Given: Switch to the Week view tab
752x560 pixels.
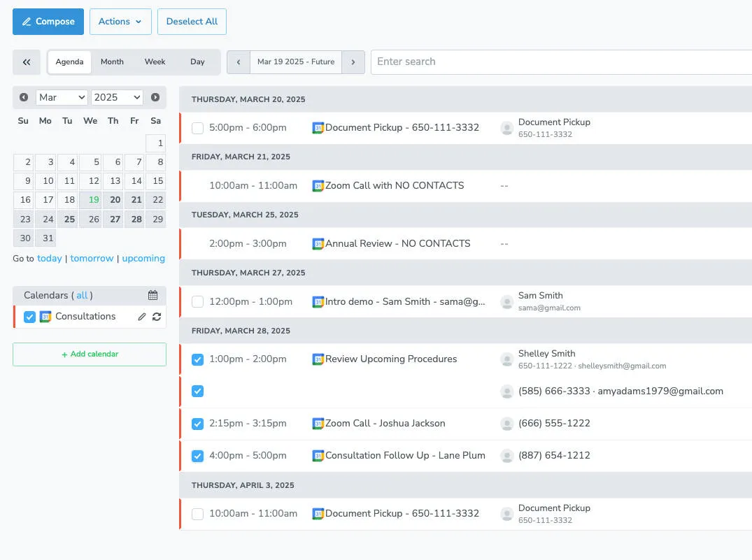Looking at the screenshot, I should tap(155, 62).
